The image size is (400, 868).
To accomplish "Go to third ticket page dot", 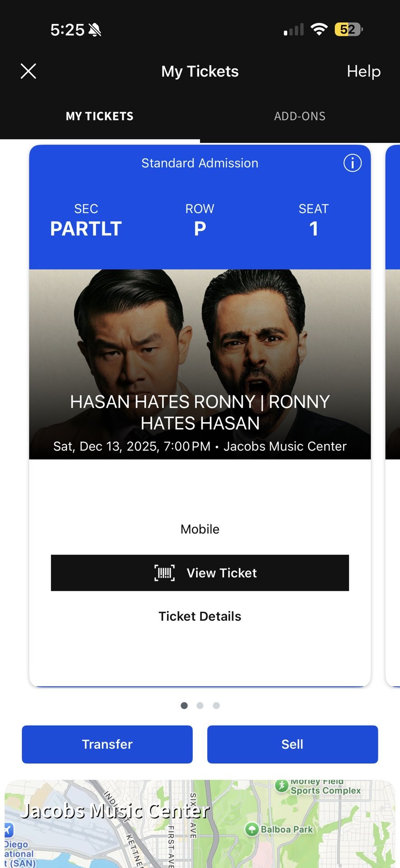I will click(216, 705).
